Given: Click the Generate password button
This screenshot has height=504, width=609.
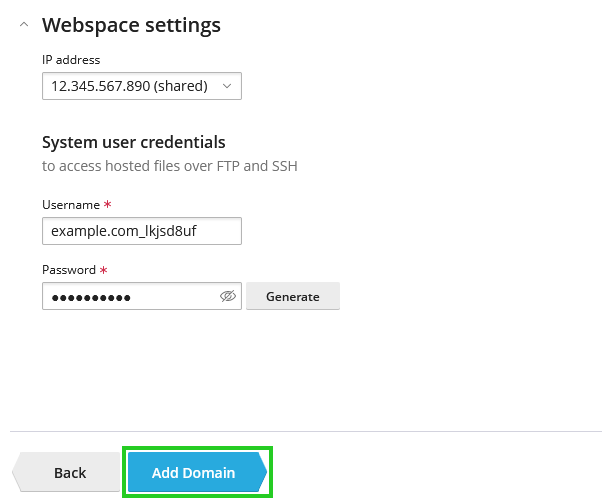Looking at the screenshot, I should 293,297.
